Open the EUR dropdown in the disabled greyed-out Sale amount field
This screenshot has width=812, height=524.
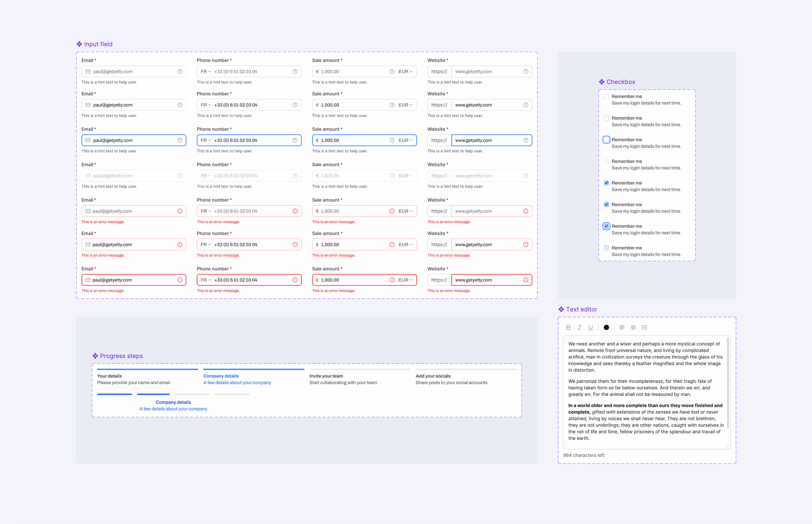(405, 176)
